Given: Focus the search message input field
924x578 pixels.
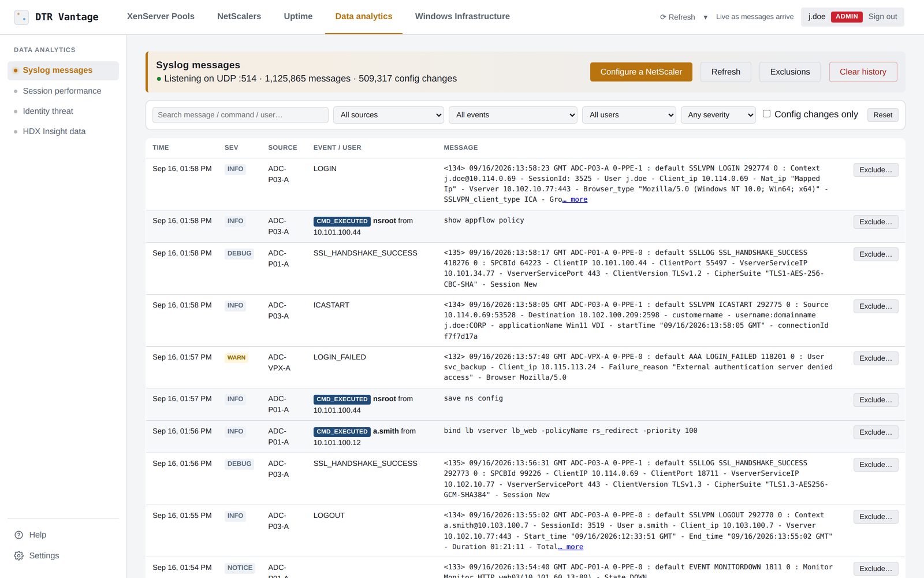Looking at the screenshot, I should click(240, 115).
